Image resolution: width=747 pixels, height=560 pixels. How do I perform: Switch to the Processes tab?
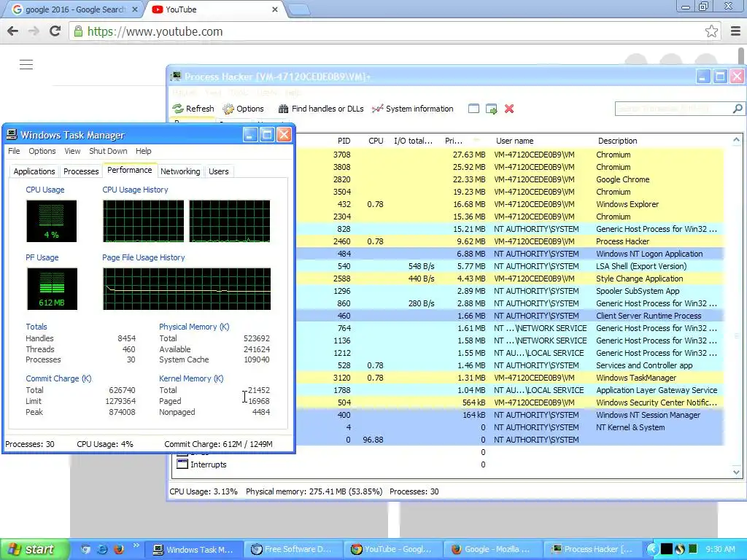click(81, 171)
